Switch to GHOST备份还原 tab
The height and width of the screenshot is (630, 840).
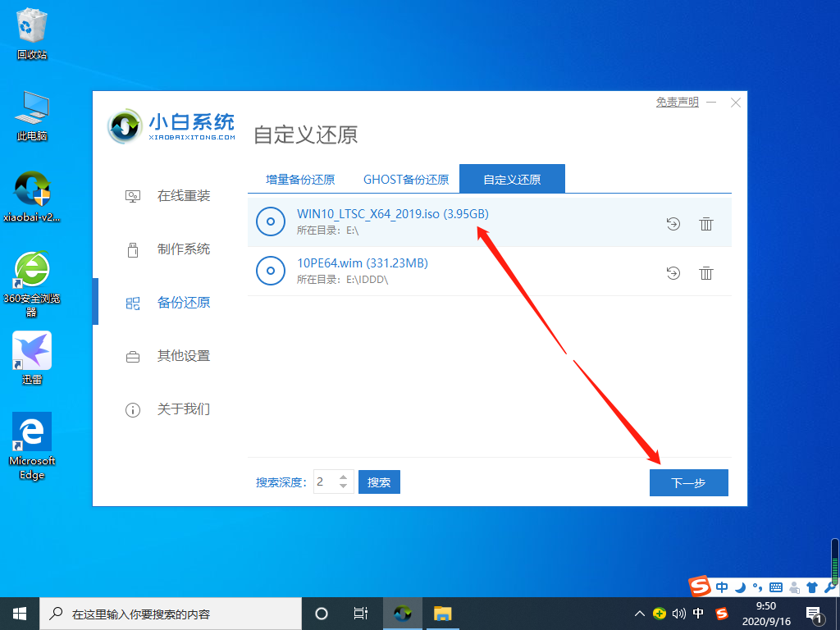(406, 180)
